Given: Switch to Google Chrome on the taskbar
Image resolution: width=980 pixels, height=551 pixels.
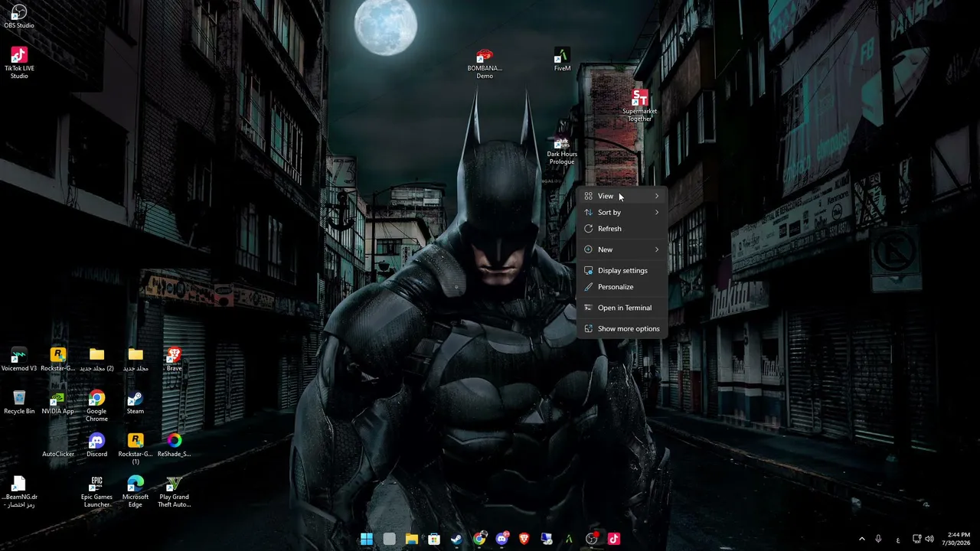Looking at the screenshot, I should click(x=479, y=539).
